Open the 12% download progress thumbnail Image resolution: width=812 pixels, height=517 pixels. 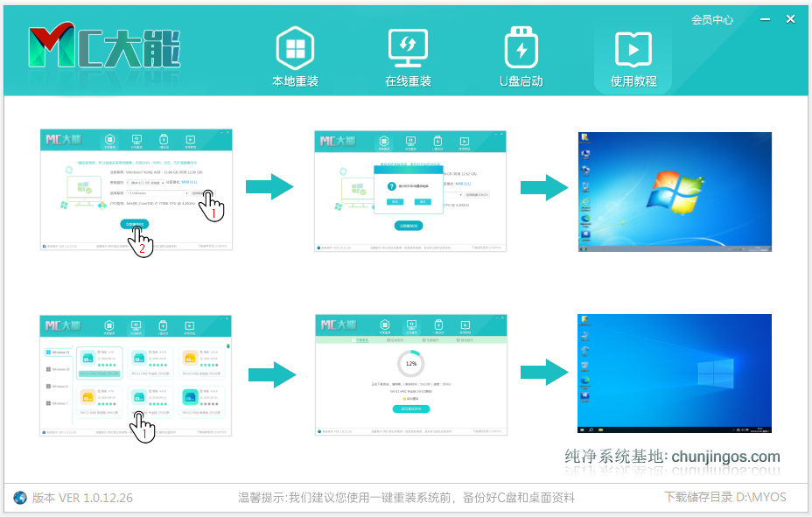tap(410, 374)
